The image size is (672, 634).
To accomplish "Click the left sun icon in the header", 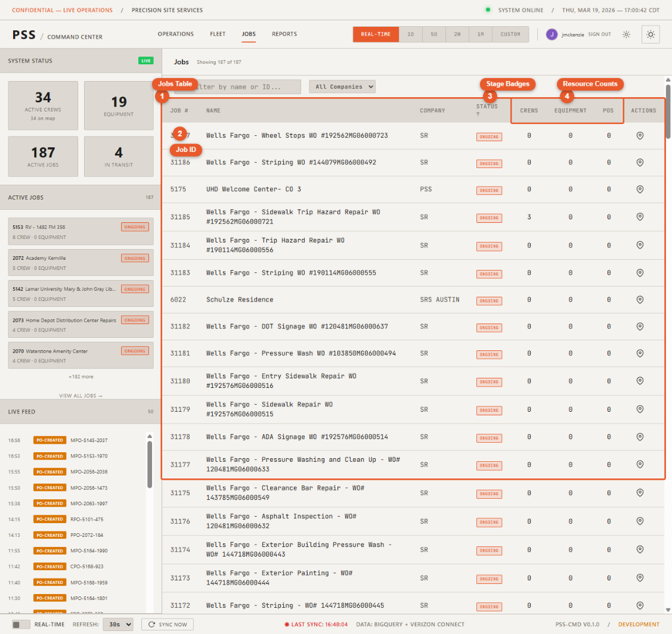I will coord(626,34).
